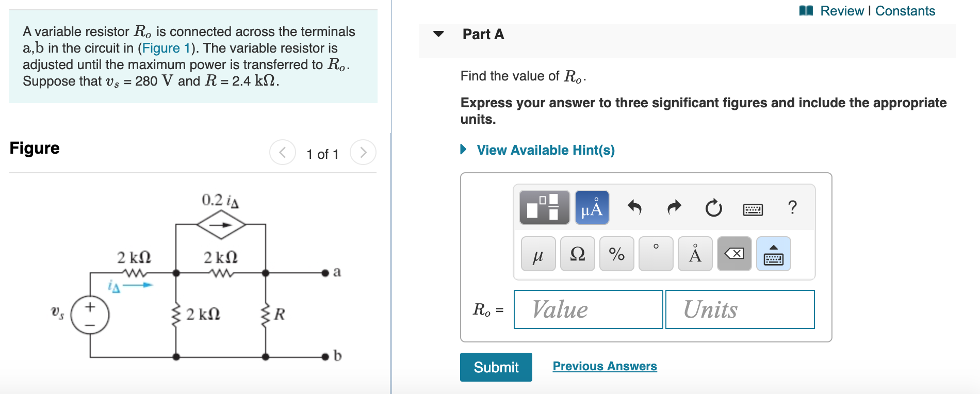The height and width of the screenshot is (394, 980).
Task: Click the reset icon in the equation toolbar
Action: 712,208
